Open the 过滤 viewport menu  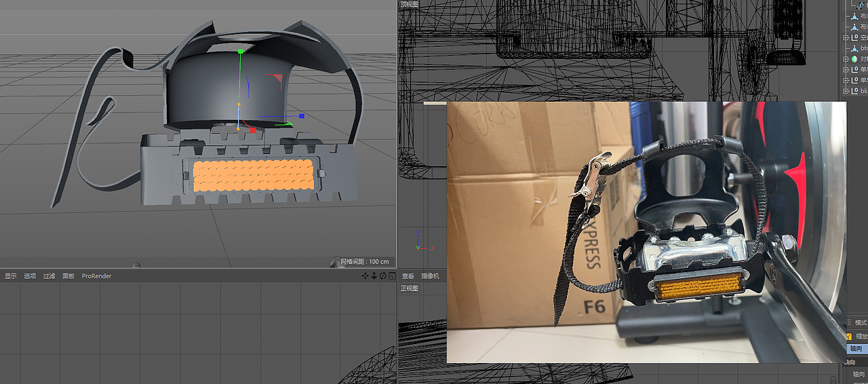[49, 276]
